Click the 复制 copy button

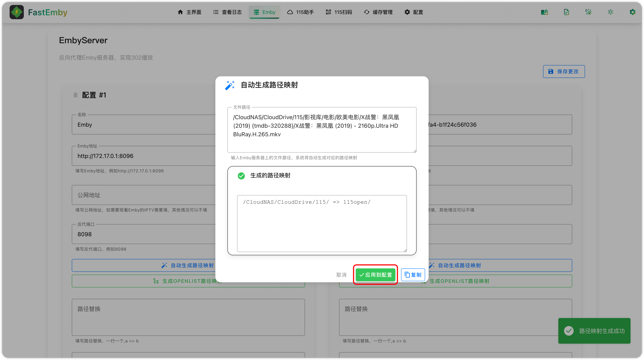(413, 275)
